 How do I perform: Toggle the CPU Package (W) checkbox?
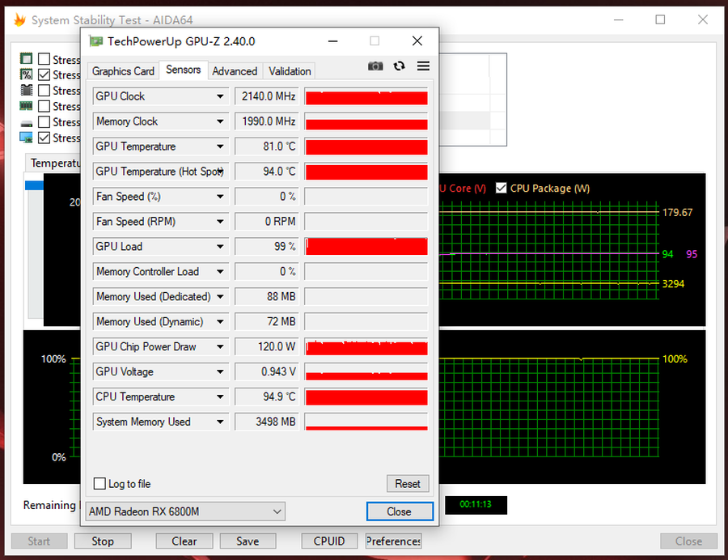502,188
